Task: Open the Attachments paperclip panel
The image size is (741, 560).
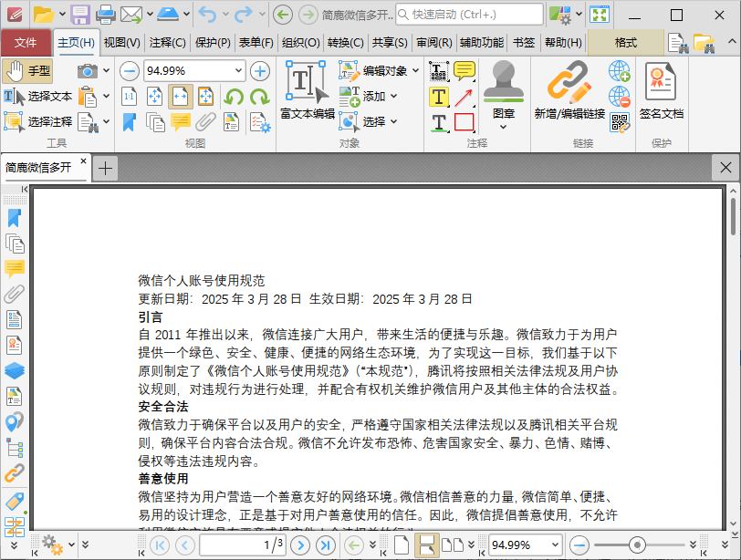Action: click(x=14, y=294)
